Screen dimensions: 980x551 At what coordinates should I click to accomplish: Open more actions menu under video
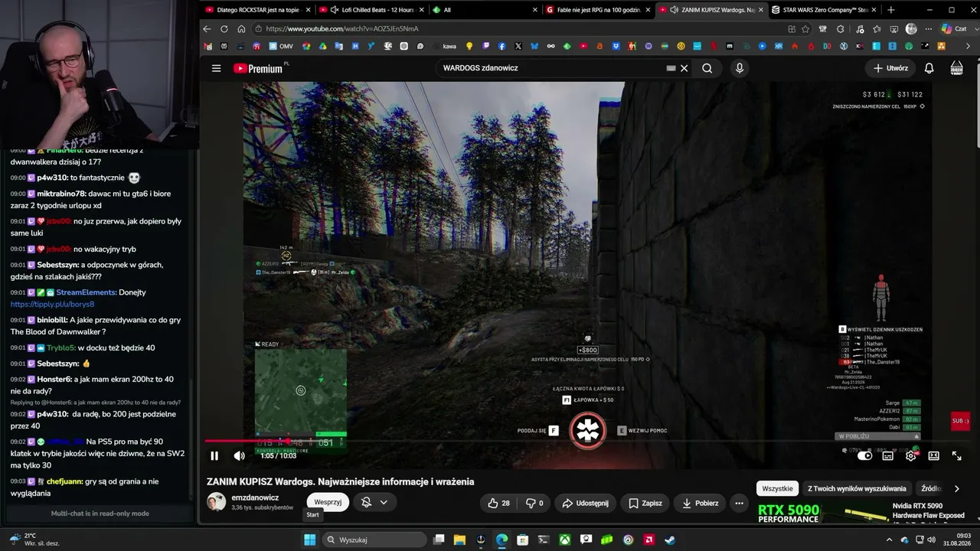(739, 503)
